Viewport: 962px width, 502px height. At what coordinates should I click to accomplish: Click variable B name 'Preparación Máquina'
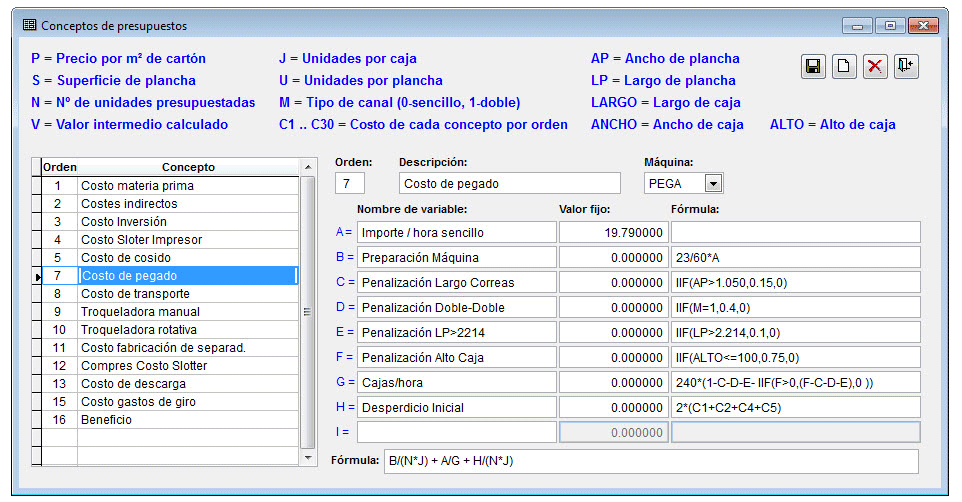(456, 258)
